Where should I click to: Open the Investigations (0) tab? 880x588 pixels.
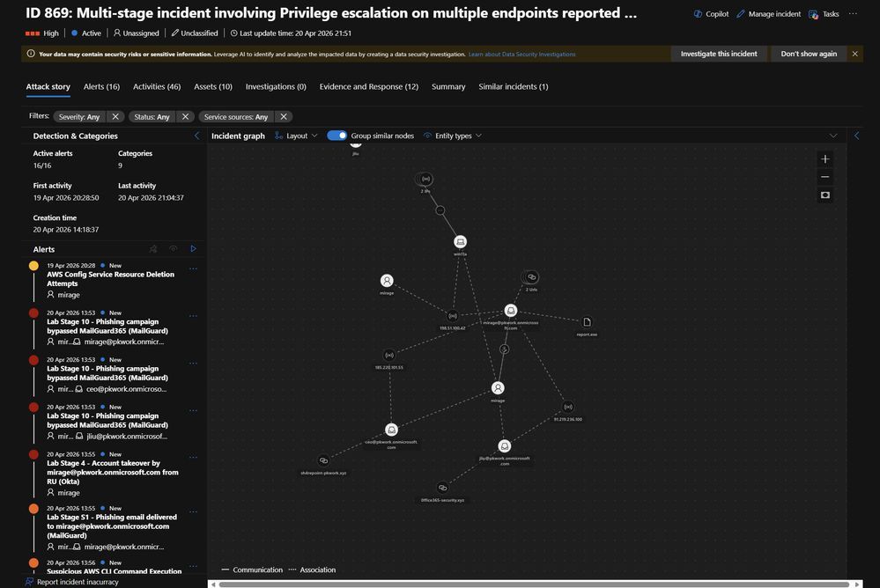pos(276,86)
